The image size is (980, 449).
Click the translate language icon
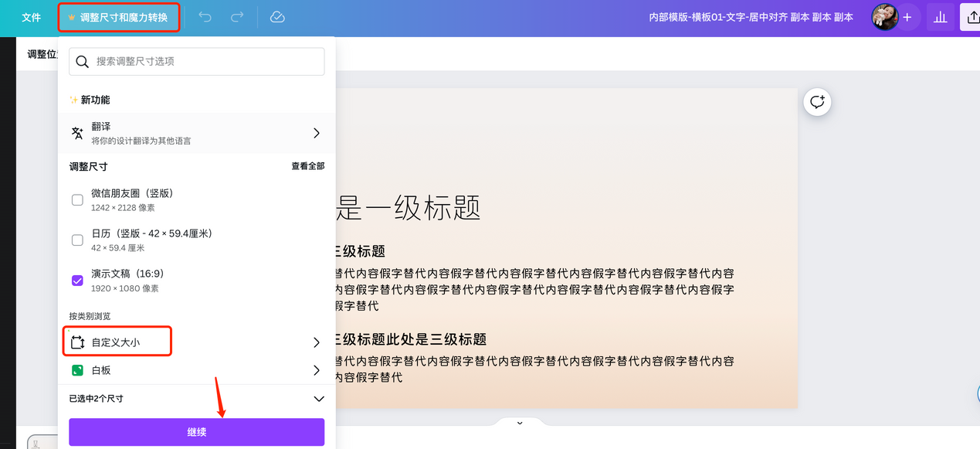click(77, 133)
